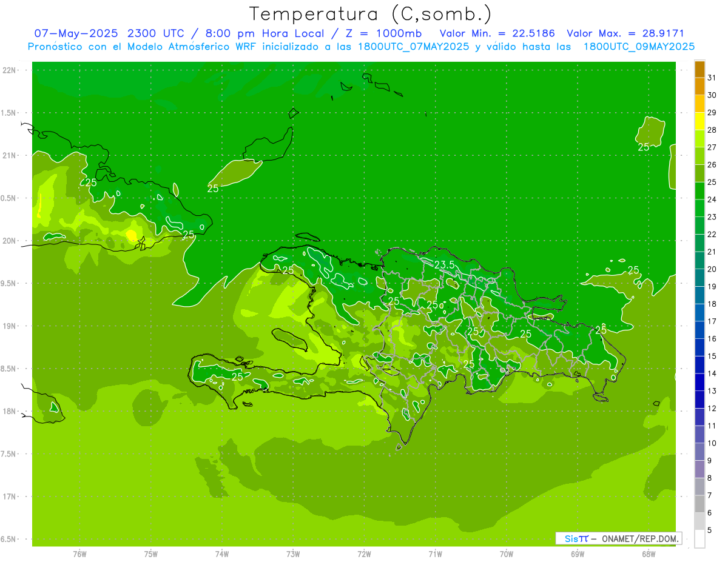Image resolution: width=728 pixels, height=562 pixels.
Task: Click the "20N" latitude axis label
Action: click(9, 241)
